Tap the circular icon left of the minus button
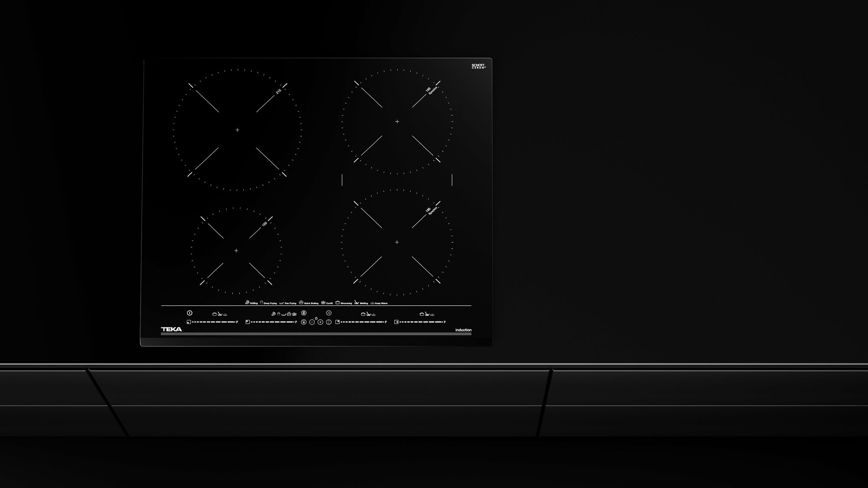This screenshot has width=868, height=488. 304,322
